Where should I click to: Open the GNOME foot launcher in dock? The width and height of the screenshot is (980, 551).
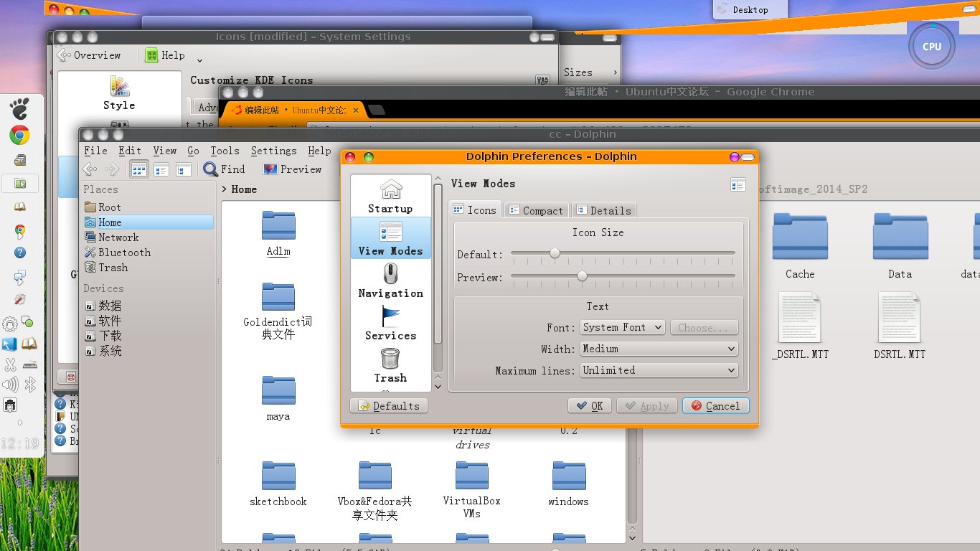pyautogui.click(x=20, y=110)
